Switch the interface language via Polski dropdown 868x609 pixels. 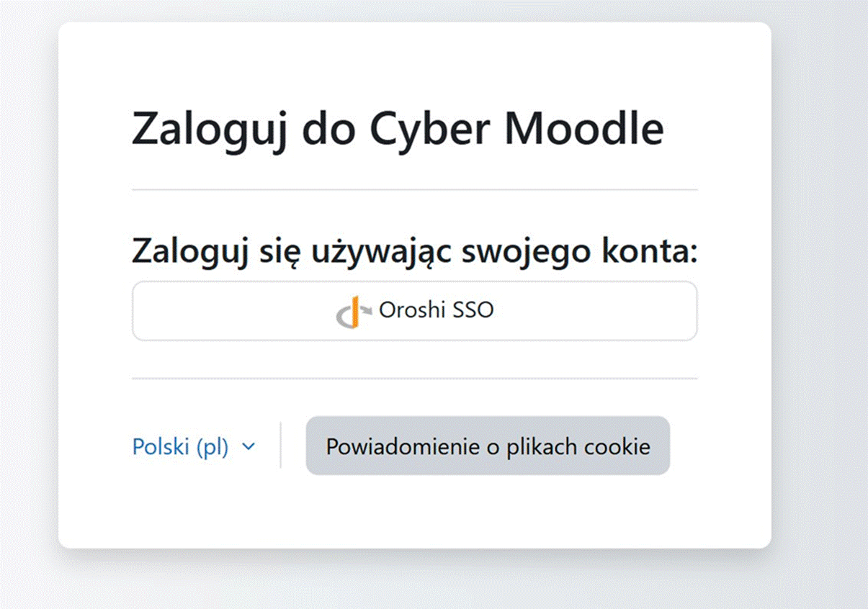click(x=194, y=446)
